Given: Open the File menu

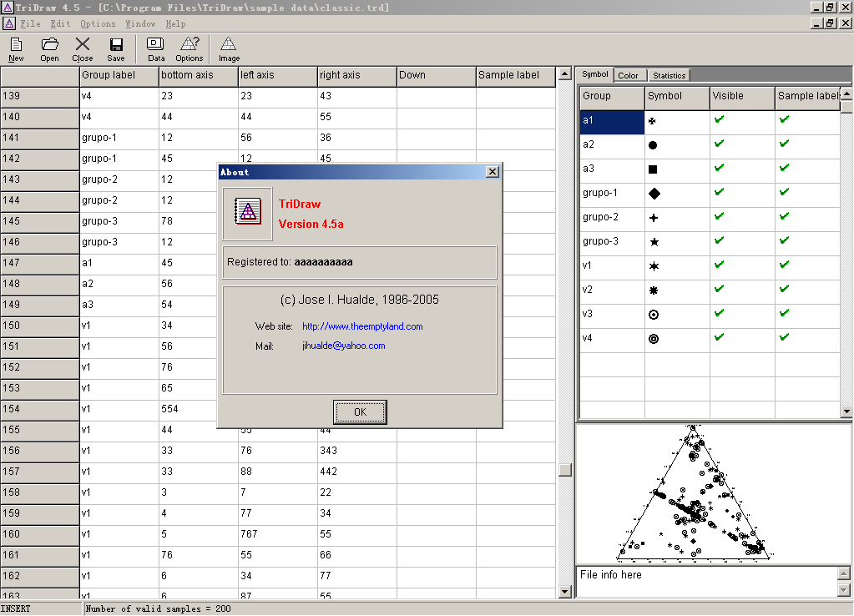Looking at the screenshot, I should point(31,23).
